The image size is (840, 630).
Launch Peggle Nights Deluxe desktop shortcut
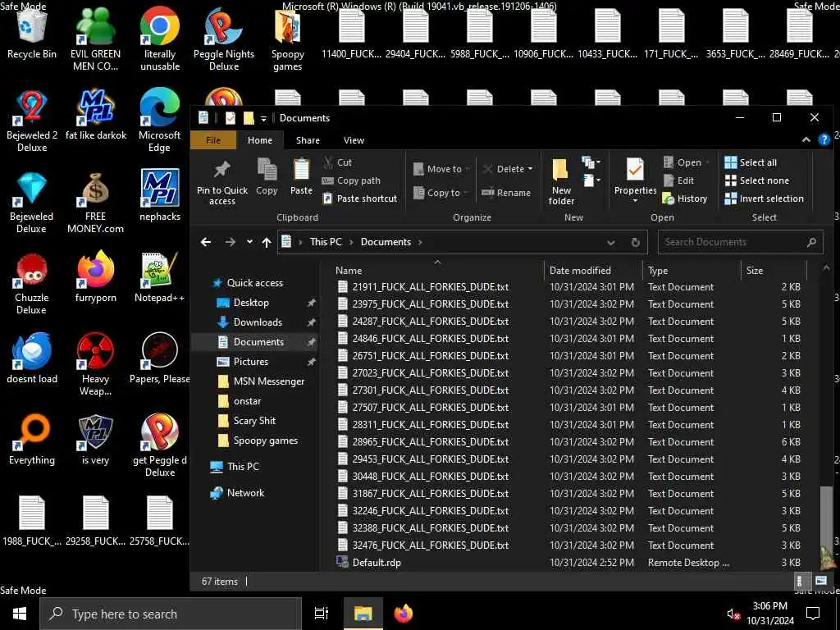pos(224,39)
